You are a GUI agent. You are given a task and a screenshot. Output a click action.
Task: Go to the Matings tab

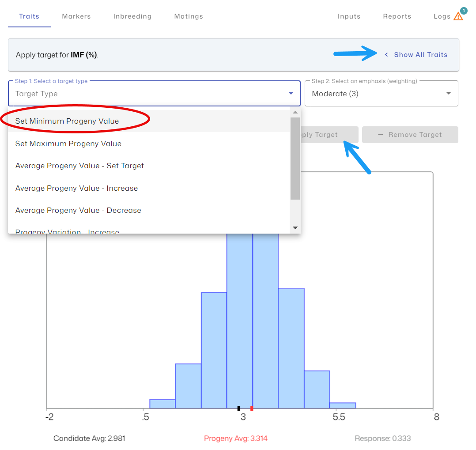[189, 16]
